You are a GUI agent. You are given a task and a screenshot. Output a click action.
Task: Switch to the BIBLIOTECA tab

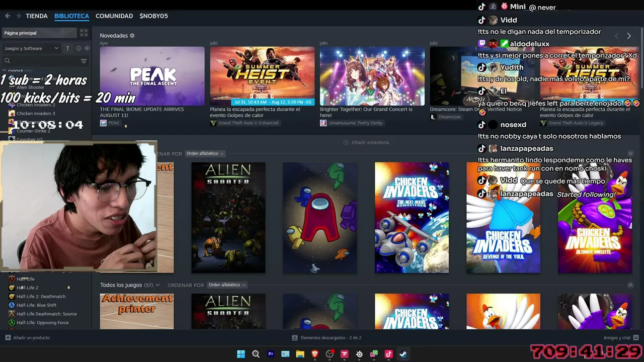(x=71, y=16)
